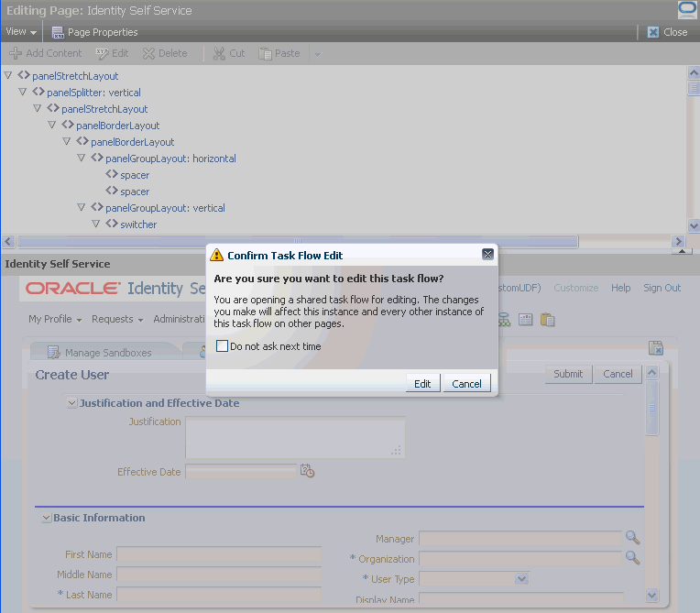Image resolution: width=700 pixels, height=613 pixels.
Task: Open the Requests menu
Action: pos(117,319)
